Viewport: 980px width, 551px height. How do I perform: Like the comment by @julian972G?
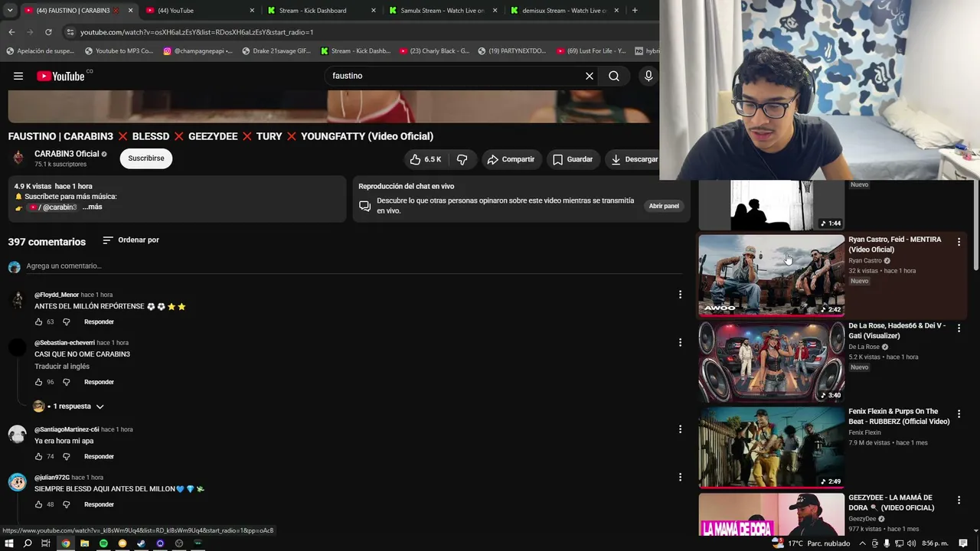coord(38,505)
